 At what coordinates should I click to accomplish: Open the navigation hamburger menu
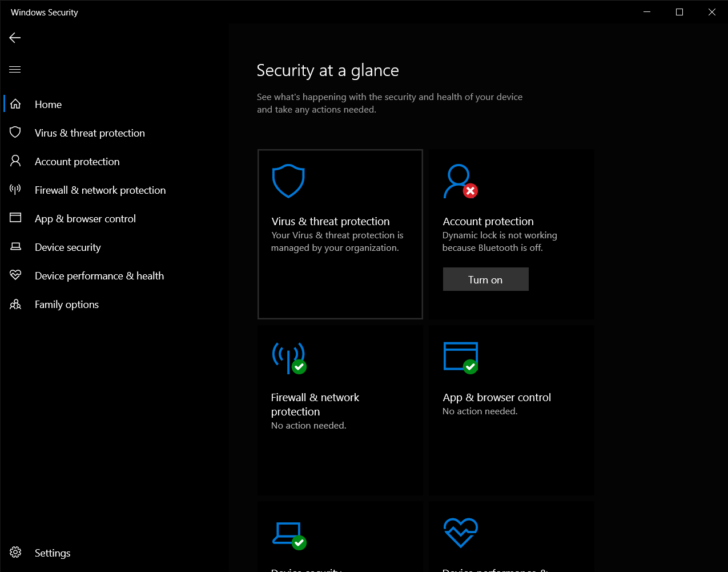14,69
